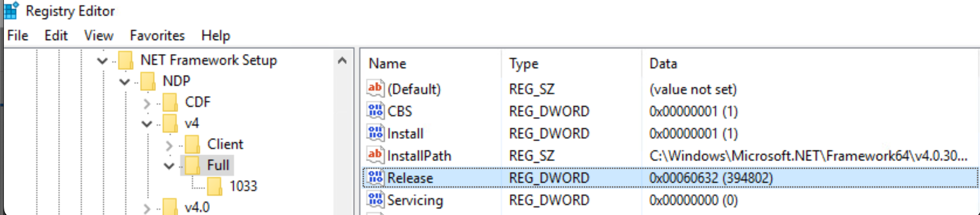
Task: Expand the Client key
Action: [169, 145]
